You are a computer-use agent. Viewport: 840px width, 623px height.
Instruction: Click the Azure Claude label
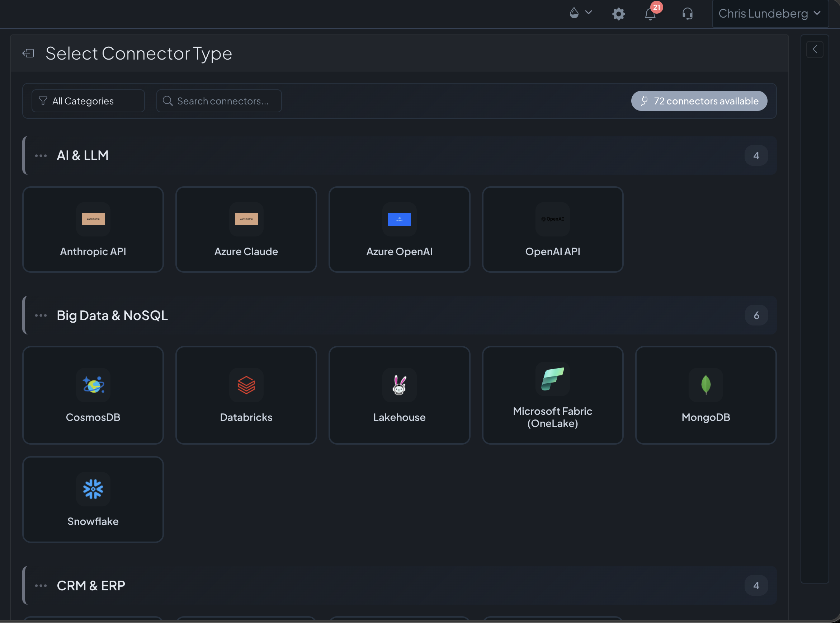[x=246, y=252]
